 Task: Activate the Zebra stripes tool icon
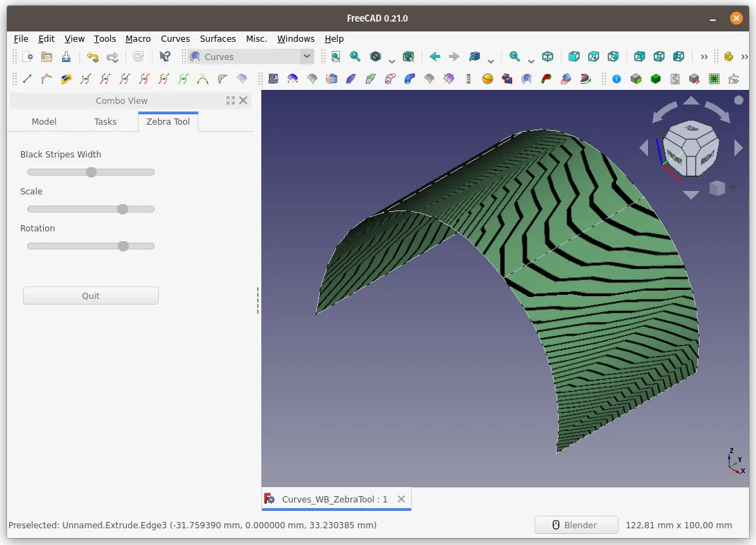[273, 79]
